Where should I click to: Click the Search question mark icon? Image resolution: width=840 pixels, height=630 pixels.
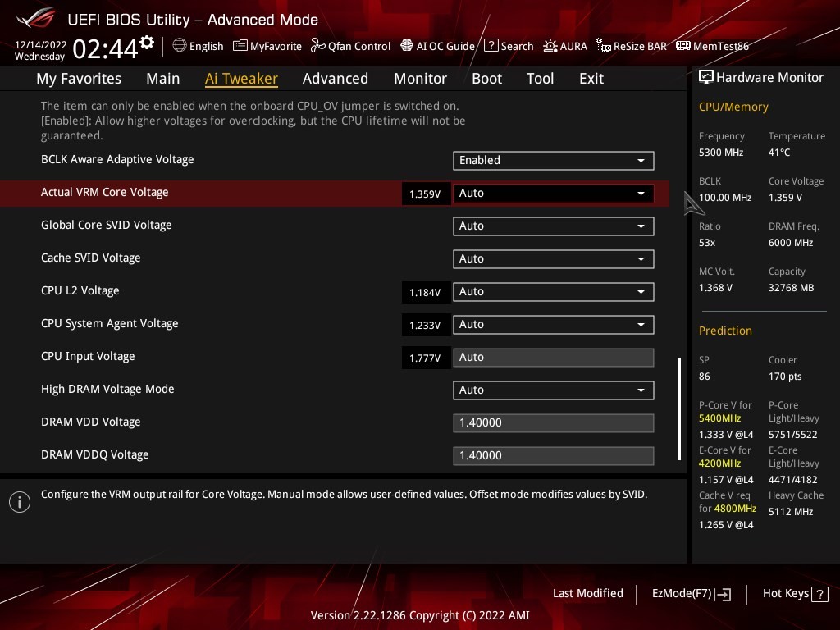pos(491,46)
